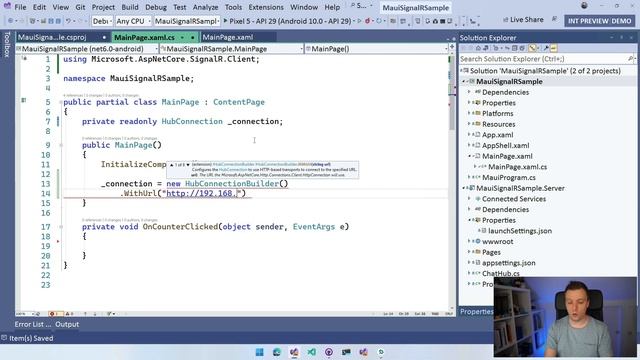Open the File menu
Image resolution: width=640 pixels, height=360 pixels.
pos(20,7)
